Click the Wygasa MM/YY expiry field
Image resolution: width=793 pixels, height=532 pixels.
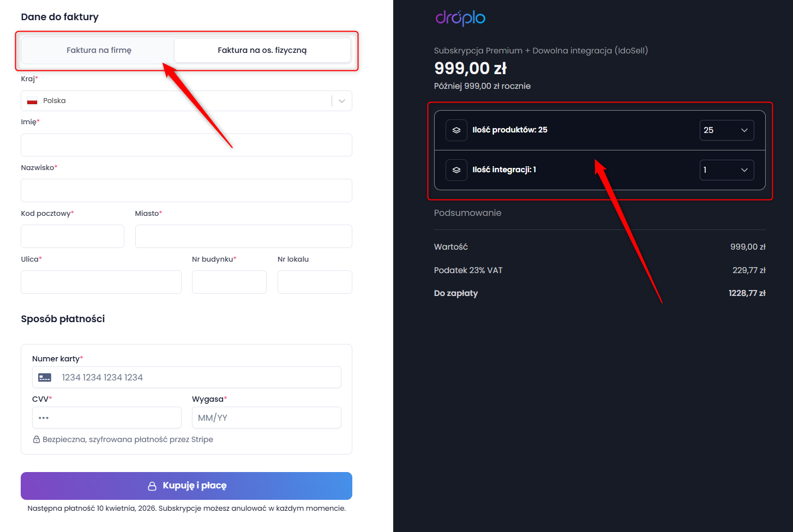click(267, 418)
